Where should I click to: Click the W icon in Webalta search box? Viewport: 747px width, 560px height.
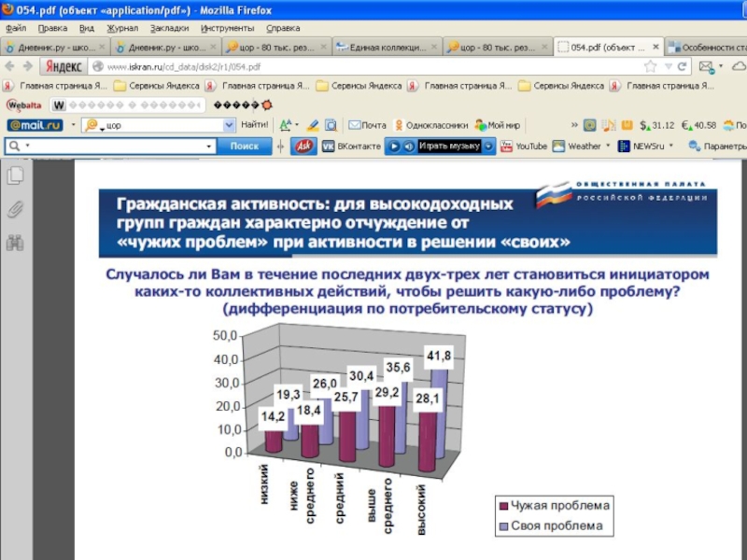click(x=59, y=105)
